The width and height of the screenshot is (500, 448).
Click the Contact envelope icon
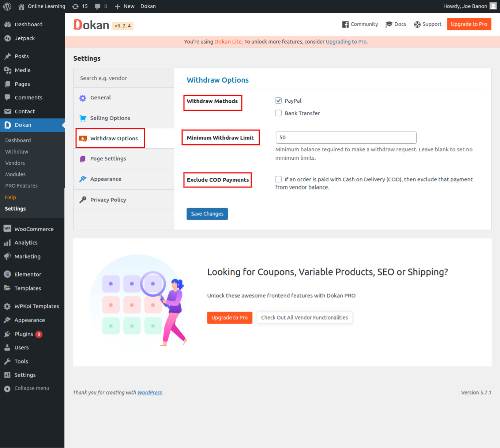click(7, 111)
